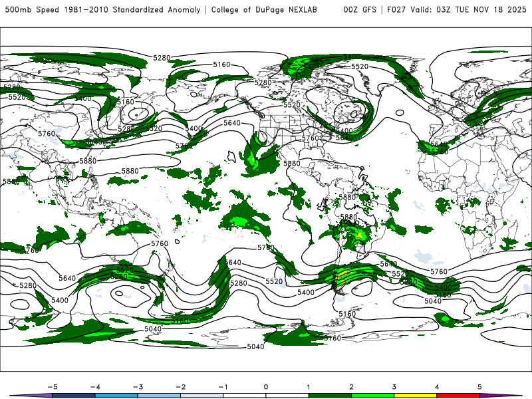Screen dimensions: 532x399
Task: Click the '-4' colorbar tick label
Action: pyautogui.click(x=95, y=387)
